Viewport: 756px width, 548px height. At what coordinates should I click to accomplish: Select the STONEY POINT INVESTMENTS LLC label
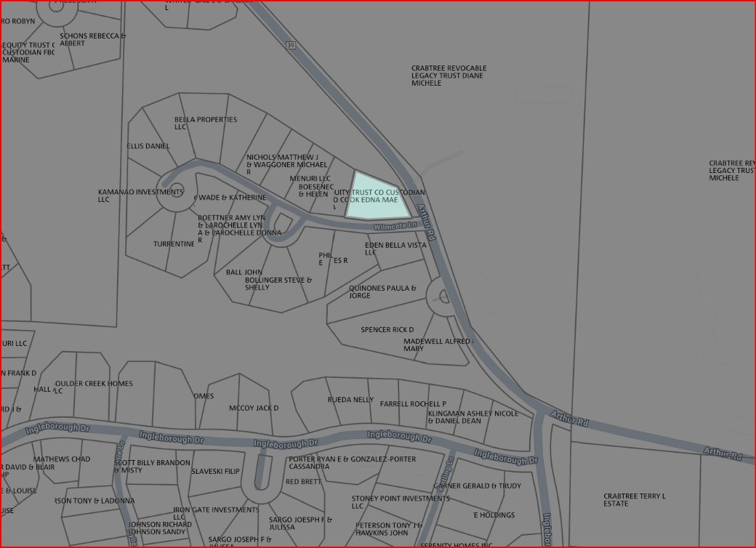(x=401, y=502)
